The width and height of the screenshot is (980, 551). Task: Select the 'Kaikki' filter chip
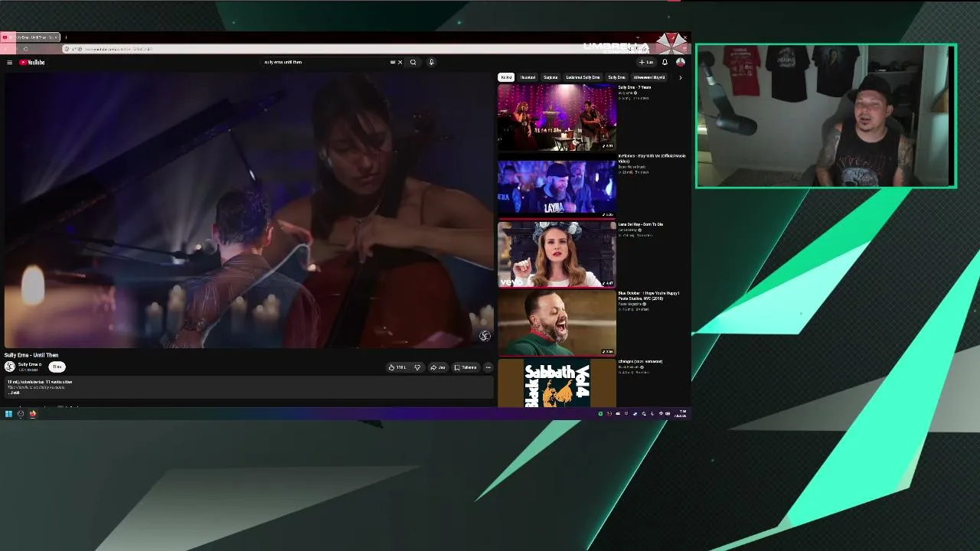[x=506, y=77]
